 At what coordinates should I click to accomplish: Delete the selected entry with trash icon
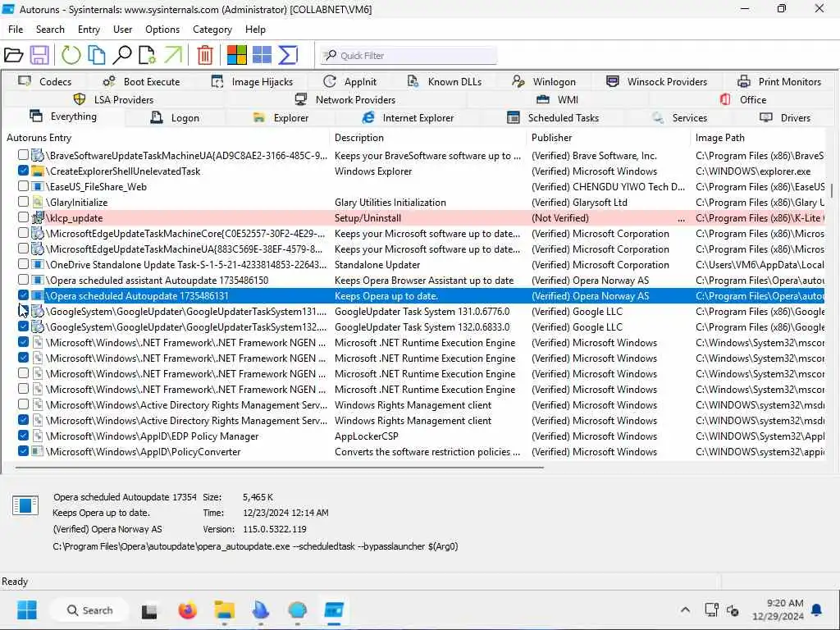point(204,55)
